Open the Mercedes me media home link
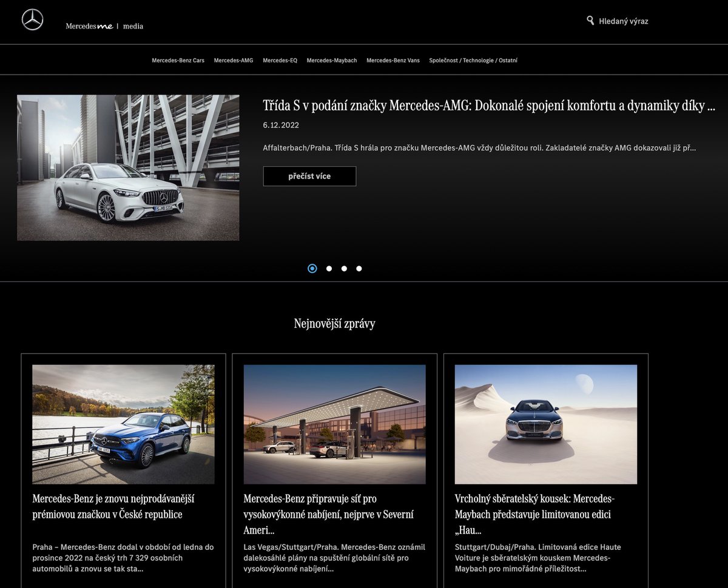 (104, 26)
